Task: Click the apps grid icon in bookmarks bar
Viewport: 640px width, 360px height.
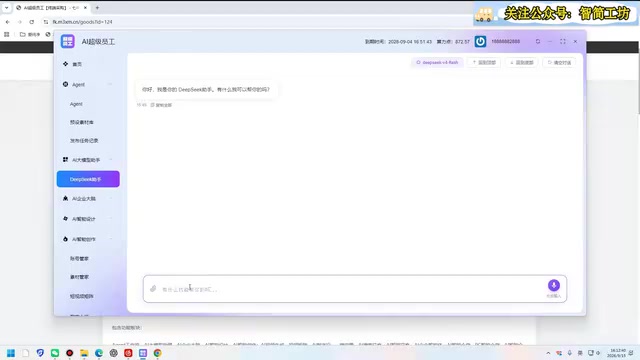Action: (7, 34)
